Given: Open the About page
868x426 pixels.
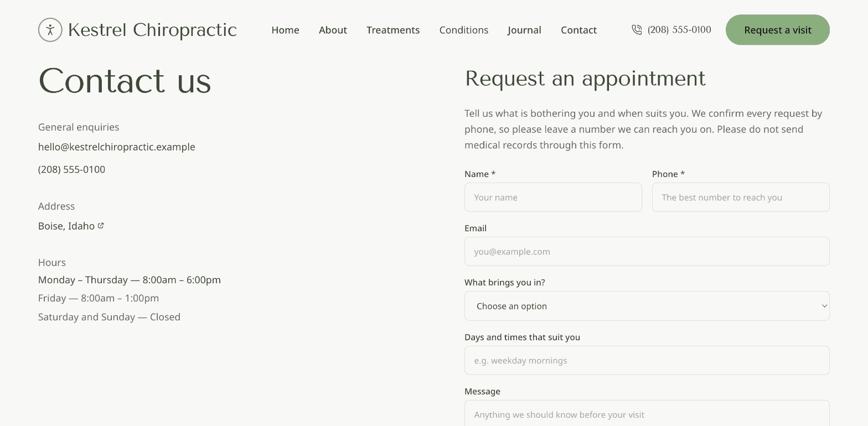Looking at the screenshot, I should [333, 30].
